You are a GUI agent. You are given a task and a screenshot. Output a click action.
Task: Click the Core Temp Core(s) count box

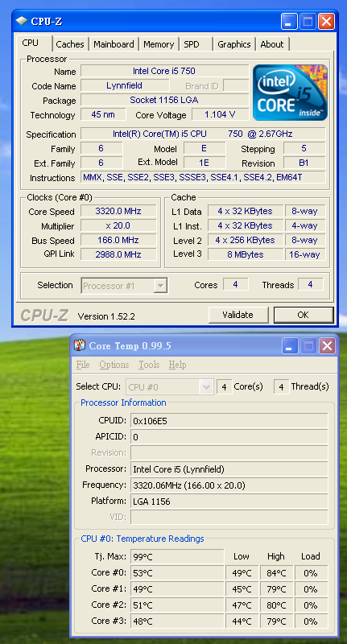point(224,387)
